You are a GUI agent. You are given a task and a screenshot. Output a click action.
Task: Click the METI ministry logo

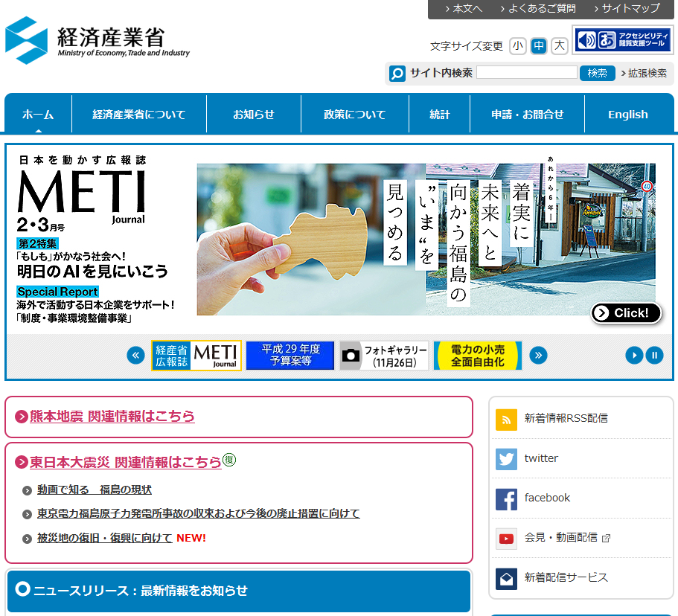(x=97, y=40)
